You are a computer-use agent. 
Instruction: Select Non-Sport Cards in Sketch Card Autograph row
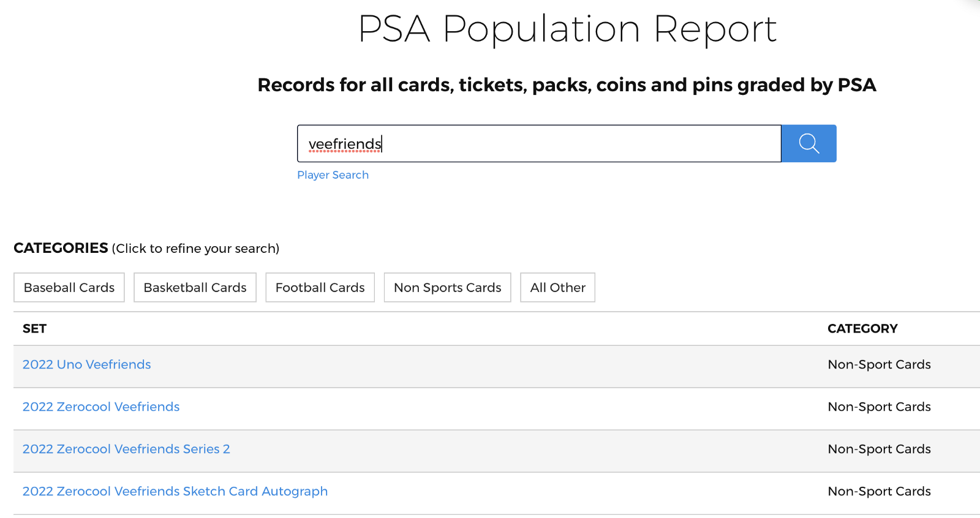click(x=879, y=491)
